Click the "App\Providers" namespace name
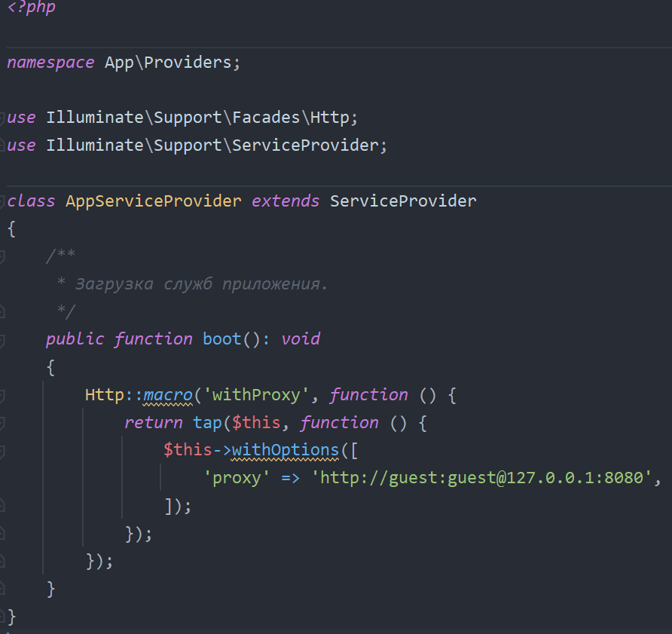 point(167,63)
